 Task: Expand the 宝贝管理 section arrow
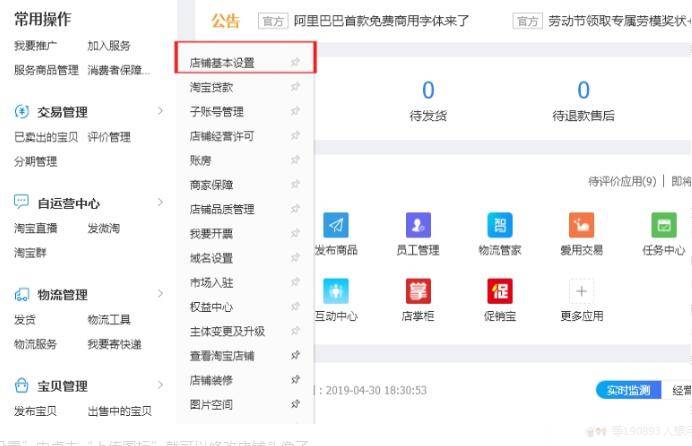click(160, 385)
